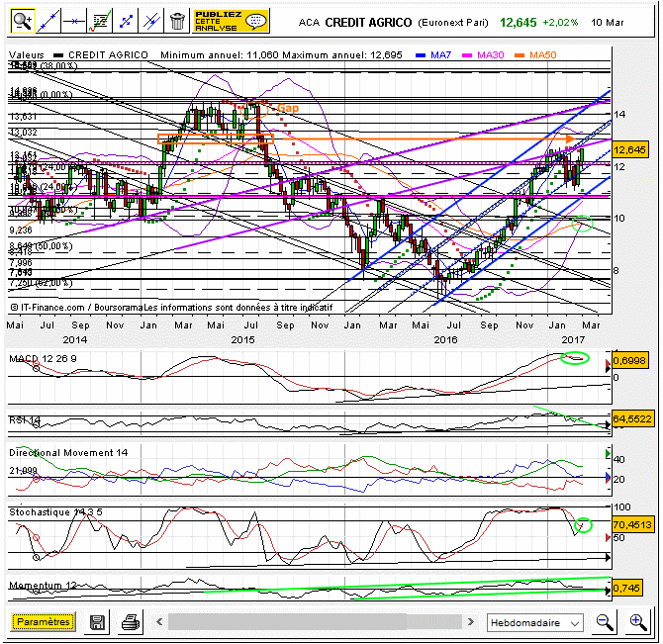Click the MACD 12 26 9 label
Screen dimensions: 663x644
pos(43,359)
